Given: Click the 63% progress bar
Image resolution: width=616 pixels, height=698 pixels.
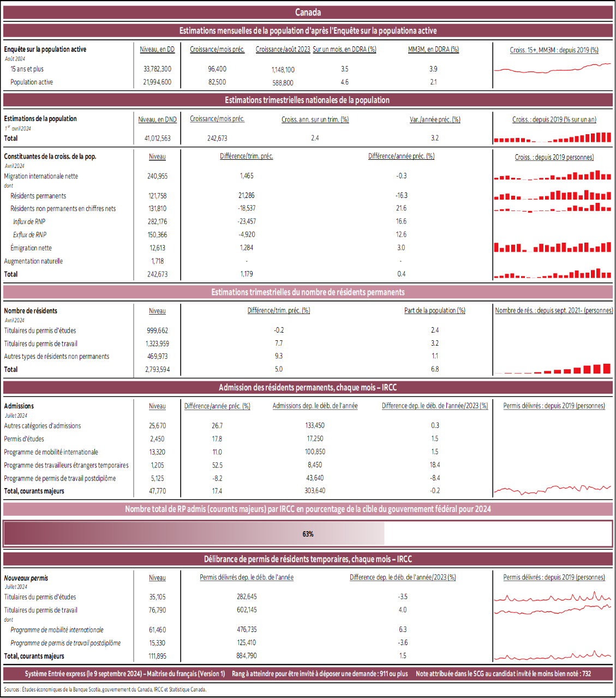Looking at the screenshot, I should point(308,534).
